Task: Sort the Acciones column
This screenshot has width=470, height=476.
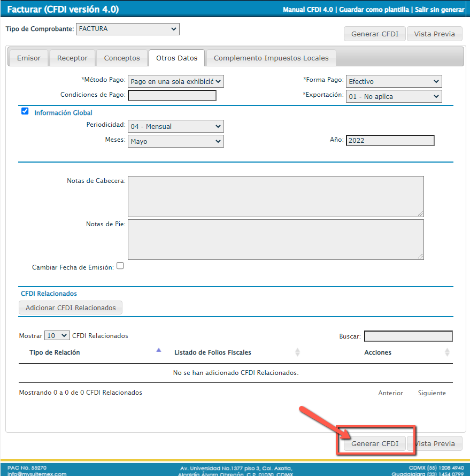Action: [447, 352]
